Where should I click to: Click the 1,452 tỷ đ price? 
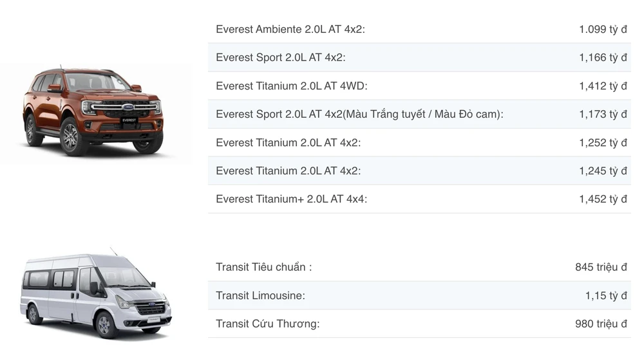(603, 199)
